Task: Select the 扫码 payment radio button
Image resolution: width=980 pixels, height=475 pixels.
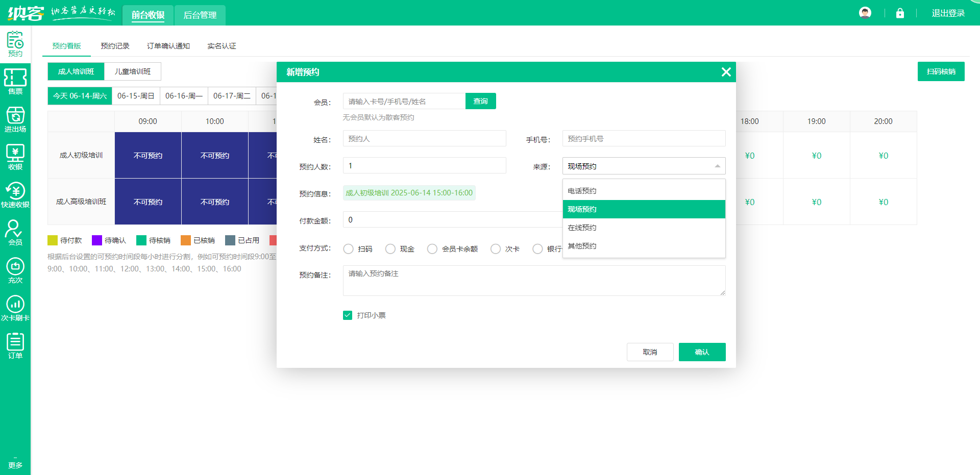Action: click(x=349, y=249)
